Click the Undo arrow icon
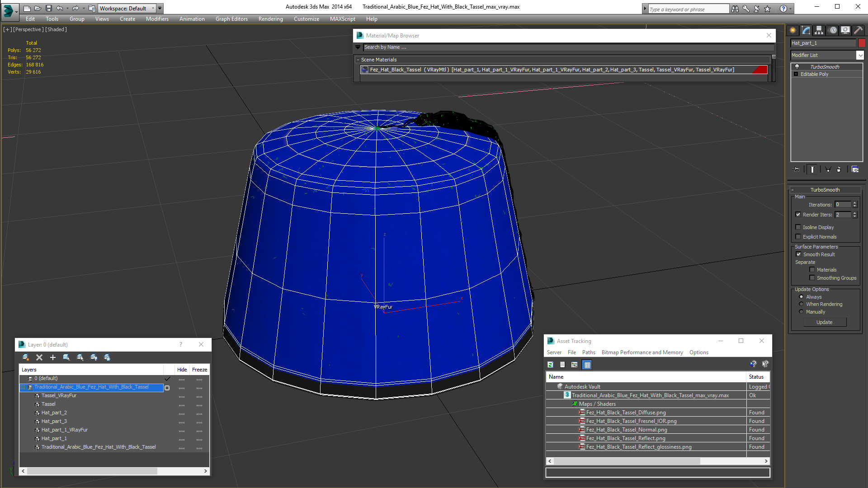 [x=60, y=8]
